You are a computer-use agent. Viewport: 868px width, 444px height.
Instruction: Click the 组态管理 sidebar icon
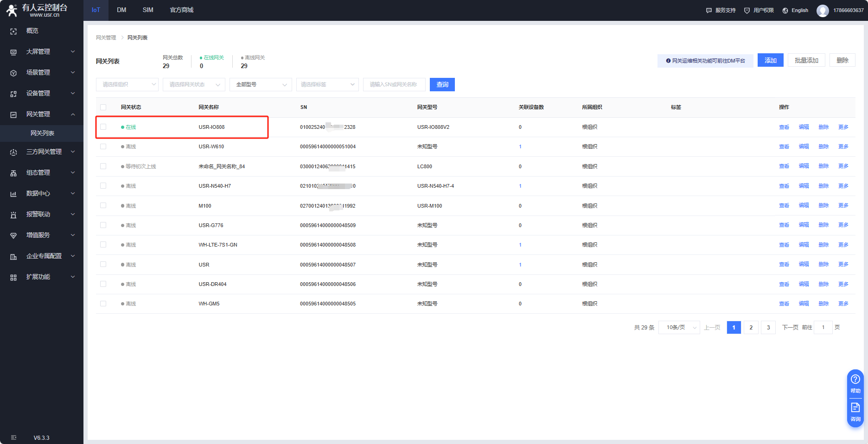[13, 173]
